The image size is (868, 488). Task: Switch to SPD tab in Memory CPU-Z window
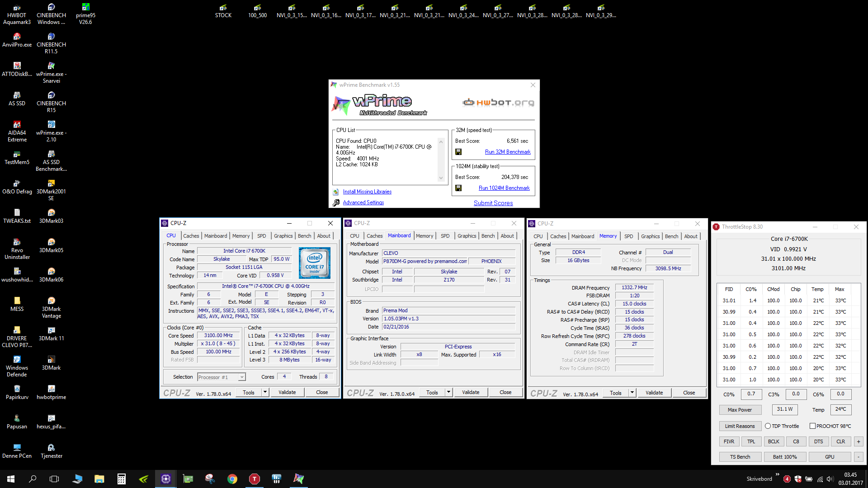(628, 236)
